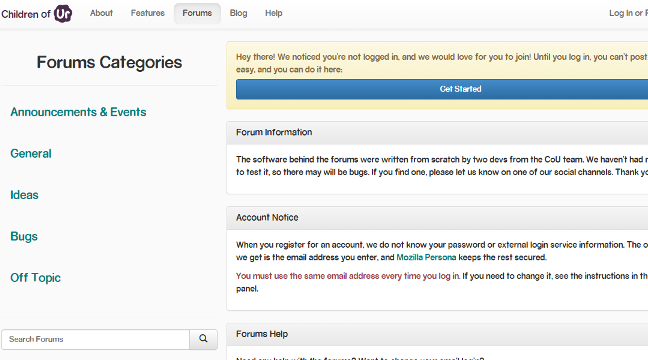Click the red same email address warning
Viewport: 648px width, 360px height.
[x=348, y=276]
